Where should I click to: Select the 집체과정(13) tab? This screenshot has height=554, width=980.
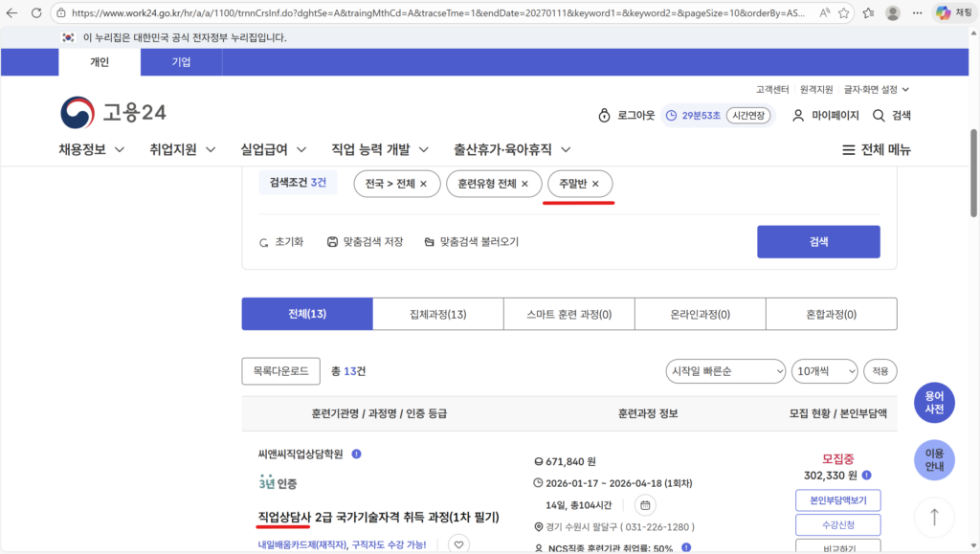[436, 313]
